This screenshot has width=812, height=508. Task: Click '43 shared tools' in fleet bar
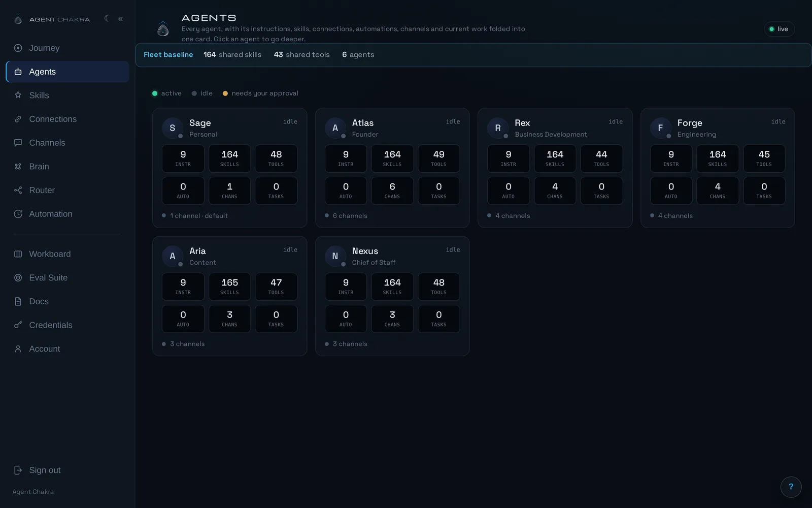(x=302, y=55)
